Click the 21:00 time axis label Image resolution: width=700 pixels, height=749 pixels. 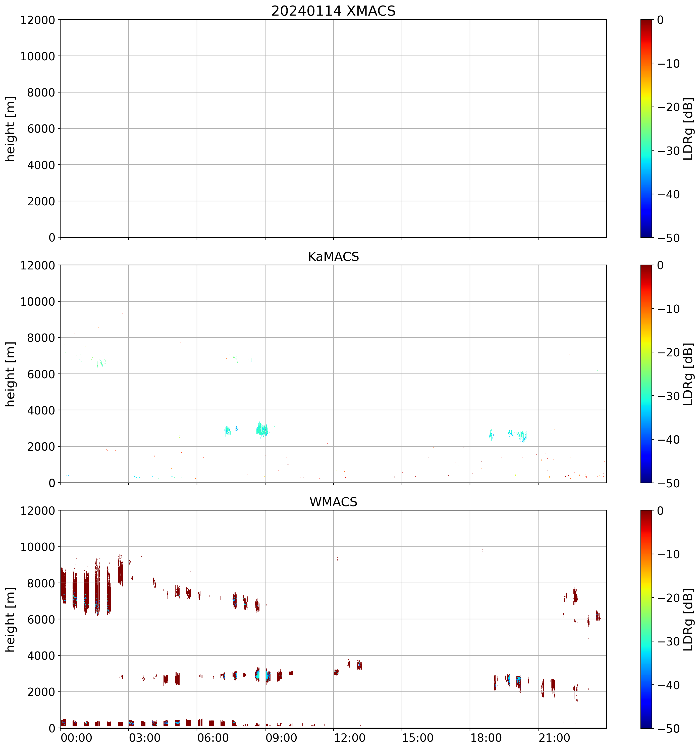[x=554, y=738]
